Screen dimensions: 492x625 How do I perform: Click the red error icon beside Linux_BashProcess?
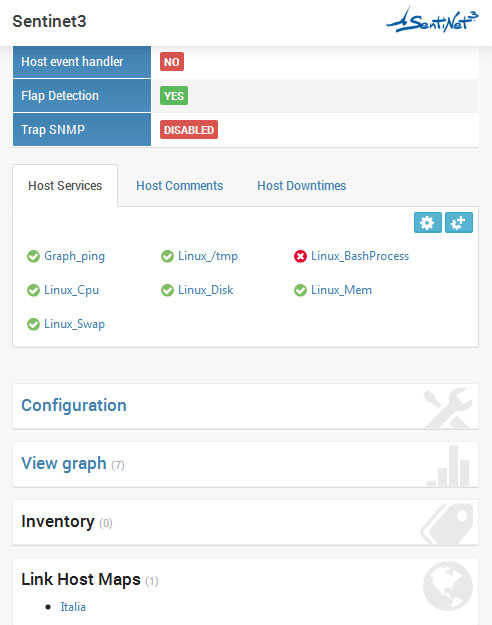click(300, 256)
